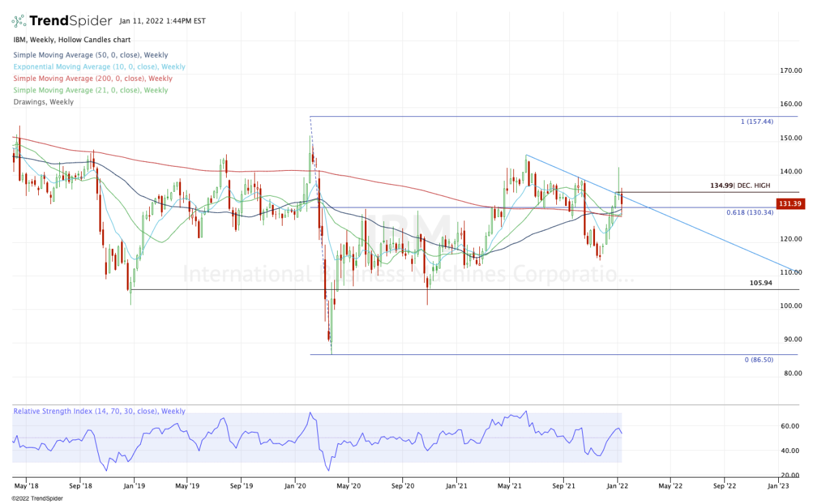The image size is (817, 504).
Task: Select the '1 (157.44)' Fibonacci level label
Action: pyautogui.click(x=758, y=122)
